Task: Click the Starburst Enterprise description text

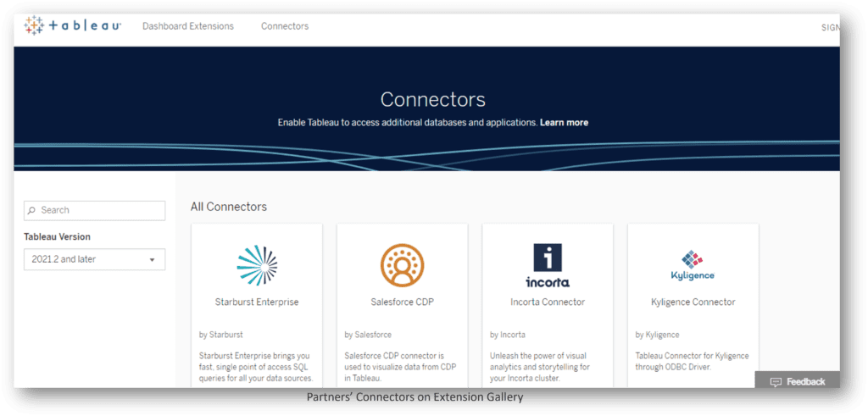Action: click(256, 368)
